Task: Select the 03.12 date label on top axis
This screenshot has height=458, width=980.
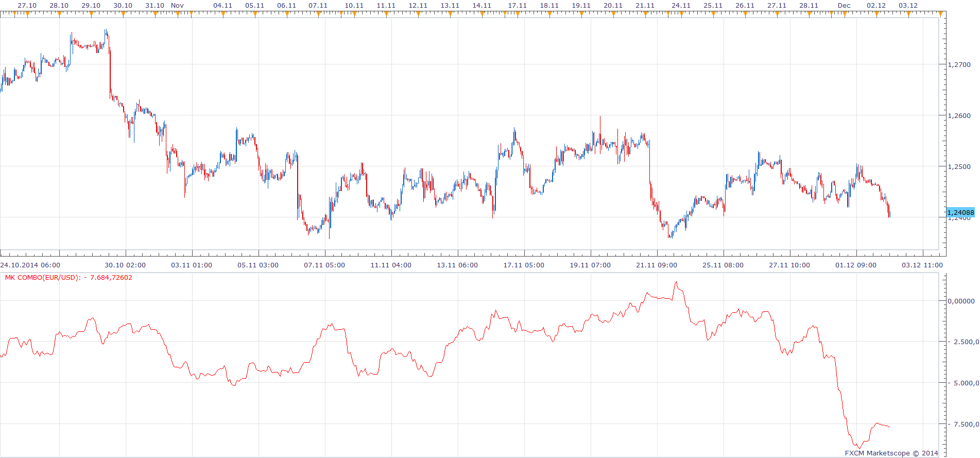Action: (x=908, y=6)
